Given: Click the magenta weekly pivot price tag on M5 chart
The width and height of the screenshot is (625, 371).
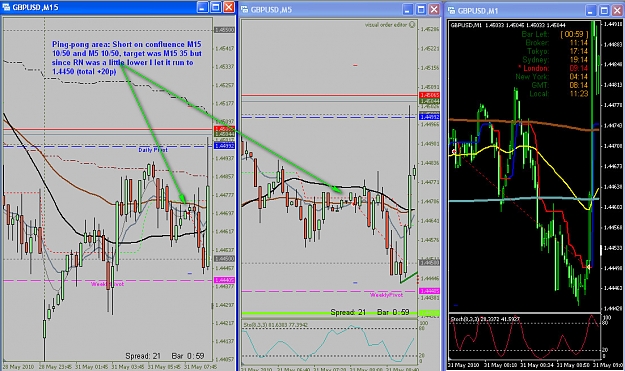Looking at the screenshot, I should [429, 291].
